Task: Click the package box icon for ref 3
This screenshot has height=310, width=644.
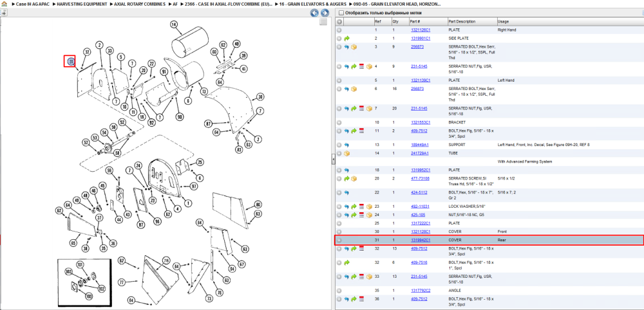Action: pos(354,47)
